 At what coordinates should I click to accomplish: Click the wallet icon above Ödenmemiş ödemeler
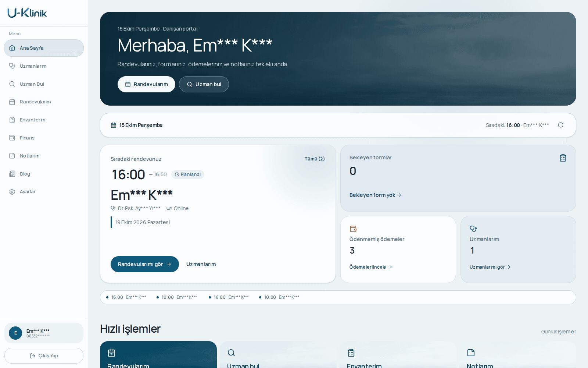pos(353,229)
